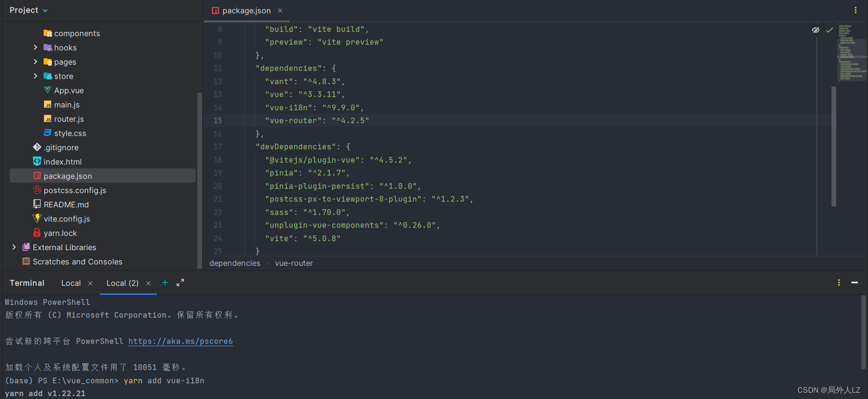Image resolution: width=868 pixels, height=399 pixels.
Task: Switch to the Local terminal tab
Action: point(71,283)
